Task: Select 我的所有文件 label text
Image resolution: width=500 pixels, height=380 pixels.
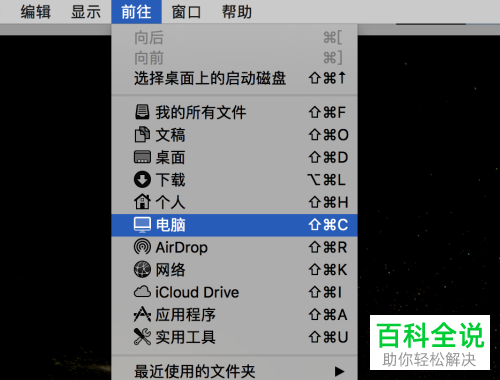Action: pos(201,112)
